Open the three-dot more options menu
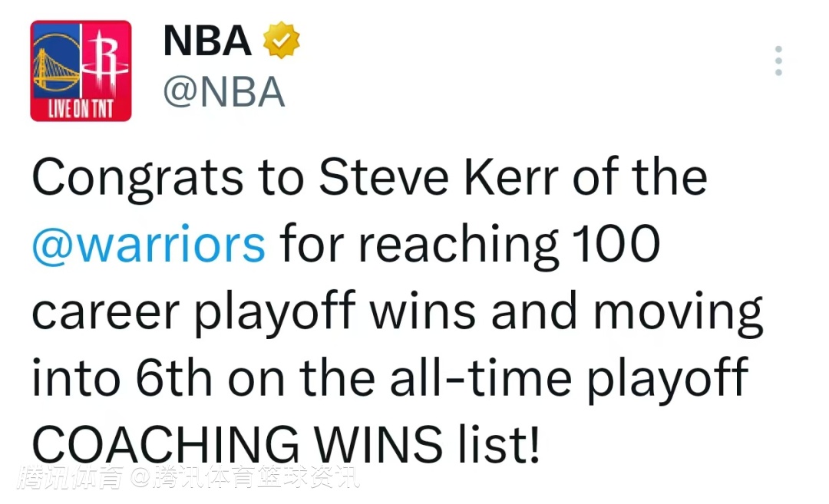Image resolution: width=829 pixels, height=504 pixels. [778, 61]
